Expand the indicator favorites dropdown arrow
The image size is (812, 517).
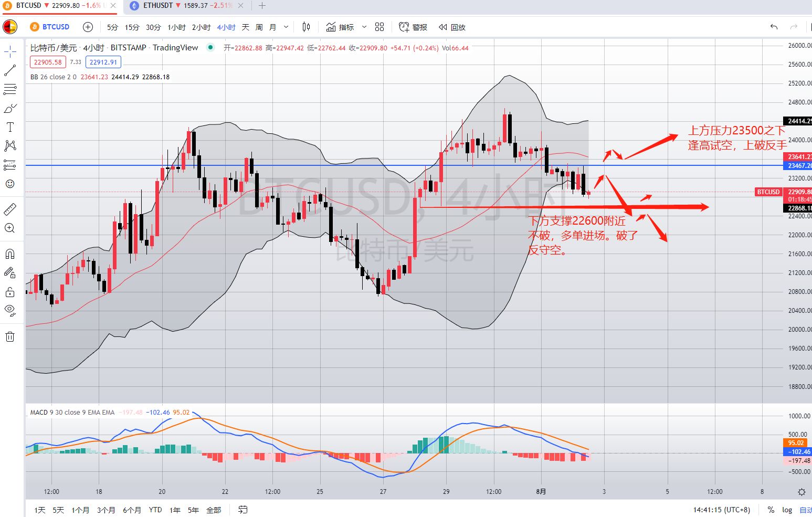click(x=364, y=27)
